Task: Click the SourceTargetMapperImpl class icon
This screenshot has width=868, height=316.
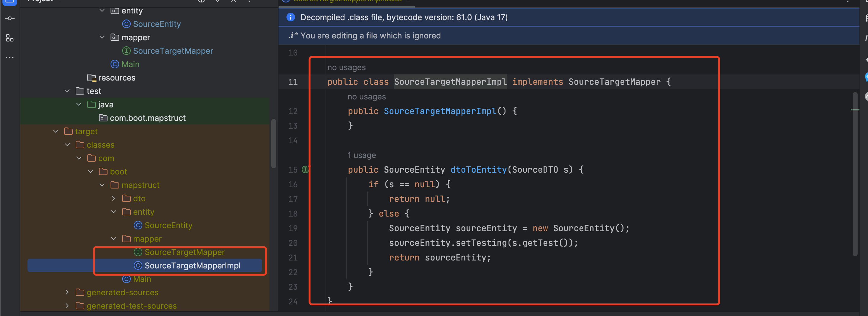Action: click(x=138, y=266)
